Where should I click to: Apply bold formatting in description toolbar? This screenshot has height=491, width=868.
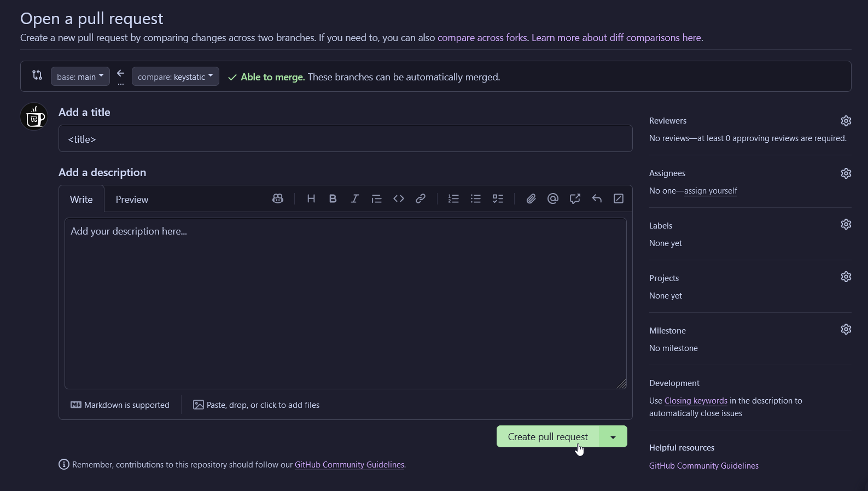pos(333,199)
